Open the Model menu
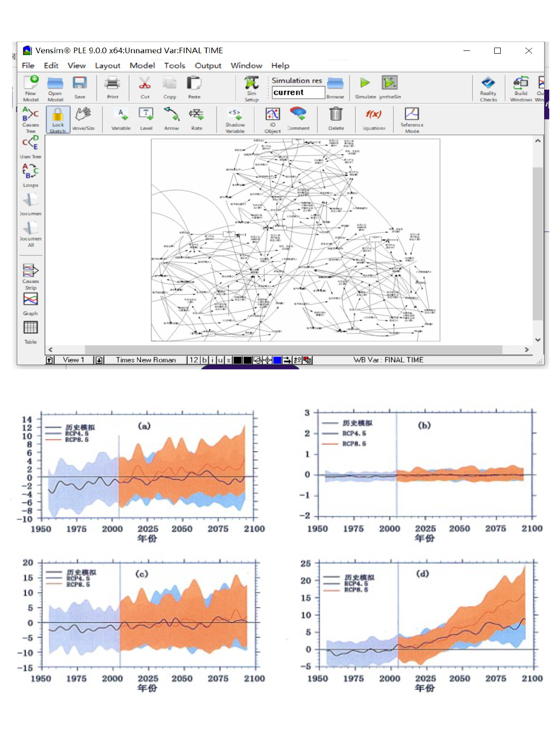The height and width of the screenshot is (747, 560). pos(142,65)
